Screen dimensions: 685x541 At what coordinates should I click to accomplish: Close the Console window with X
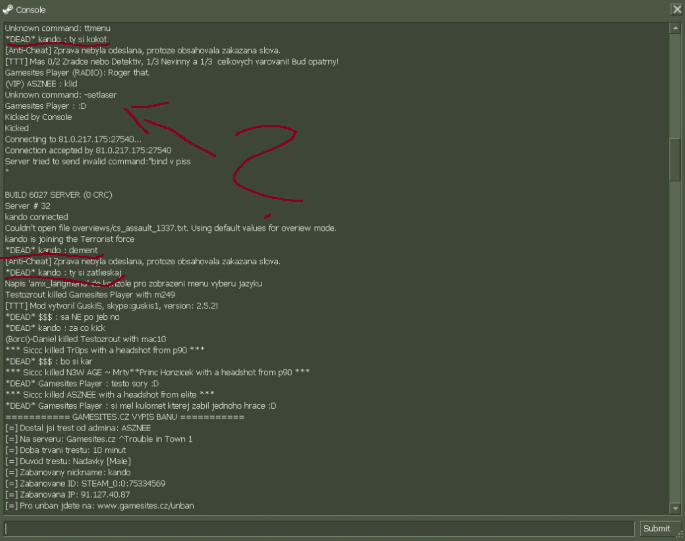pyautogui.click(x=676, y=9)
